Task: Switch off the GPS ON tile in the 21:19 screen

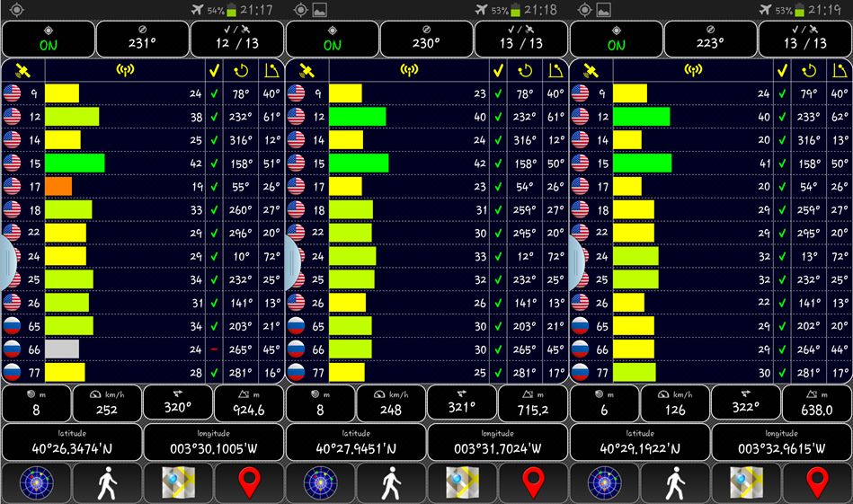Action: (616, 39)
